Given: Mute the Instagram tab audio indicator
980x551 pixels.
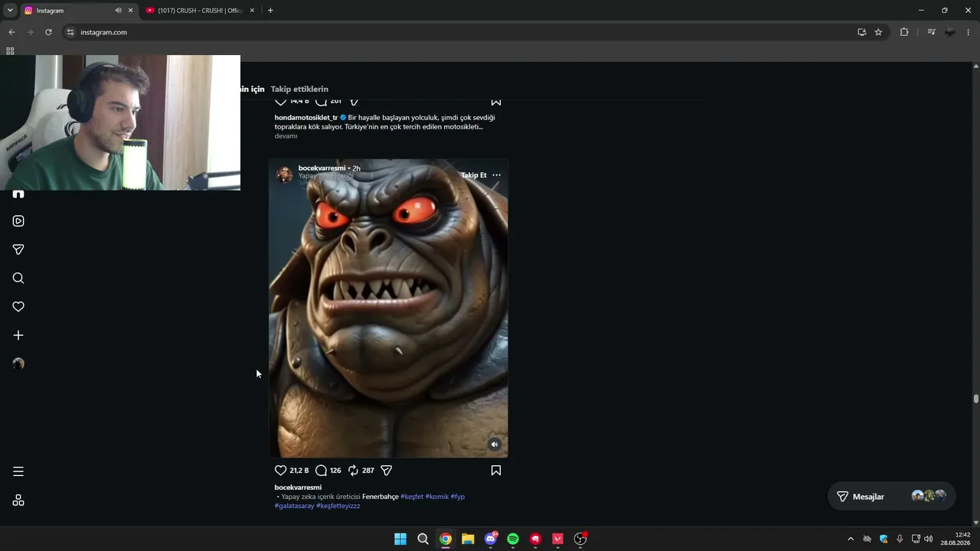Looking at the screenshot, I should (x=118, y=11).
